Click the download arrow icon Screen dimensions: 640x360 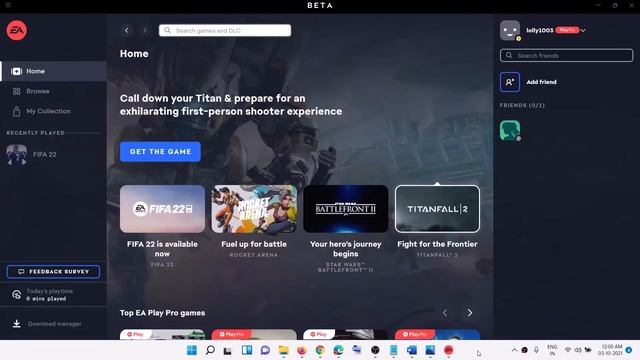click(16, 324)
